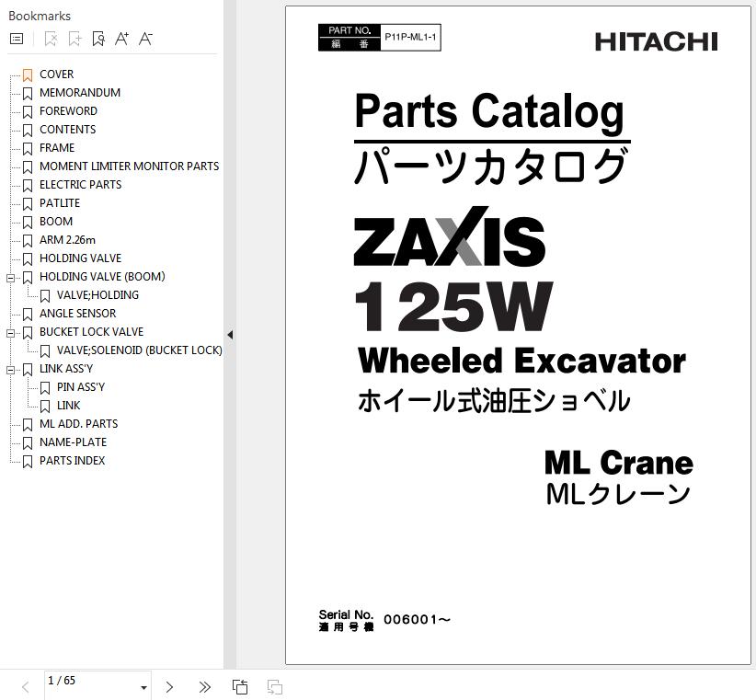The image size is (756, 700).
Task: Open the BOOM bookmark
Action: coord(56,222)
